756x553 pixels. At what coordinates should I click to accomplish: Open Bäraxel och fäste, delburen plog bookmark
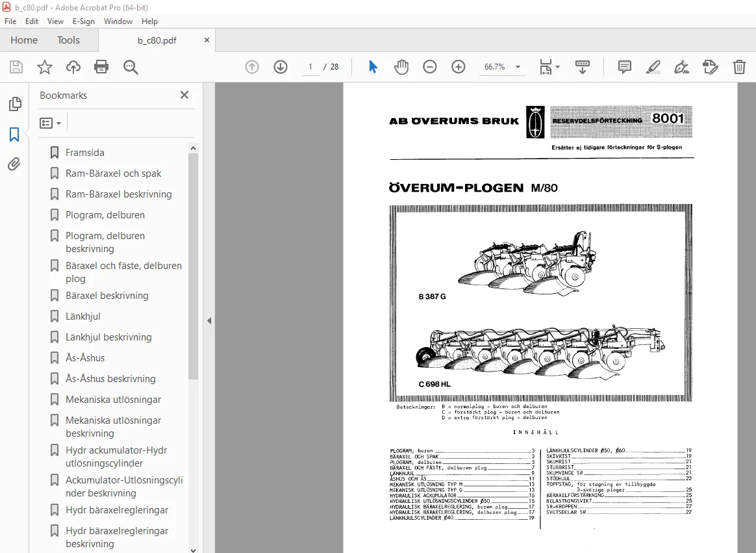click(x=123, y=272)
